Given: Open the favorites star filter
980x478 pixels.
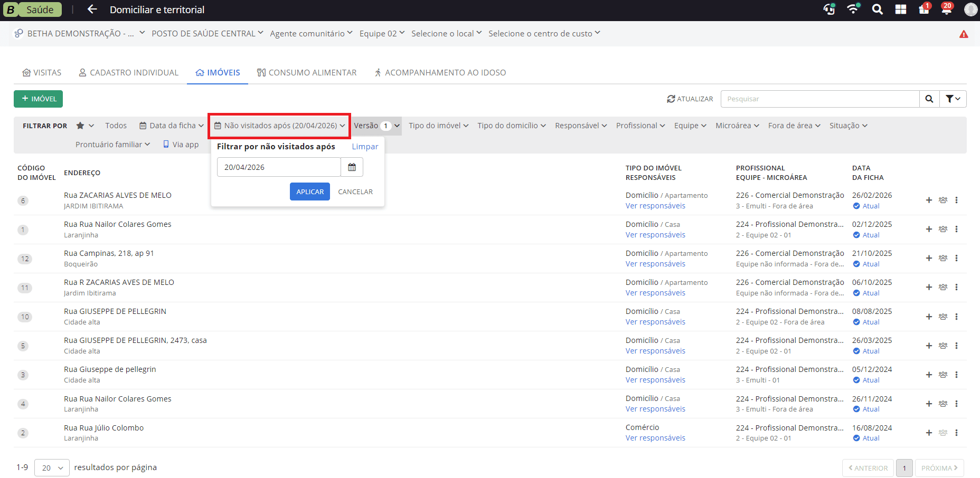Looking at the screenshot, I should click(x=84, y=126).
